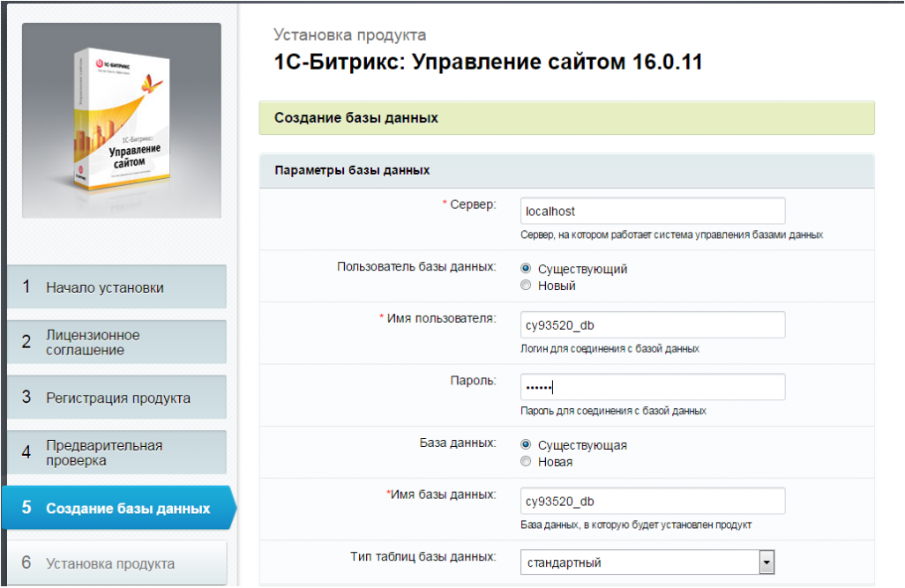Open step 1 Начало установки
This screenshot has height=588, width=905.
(x=117, y=287)
